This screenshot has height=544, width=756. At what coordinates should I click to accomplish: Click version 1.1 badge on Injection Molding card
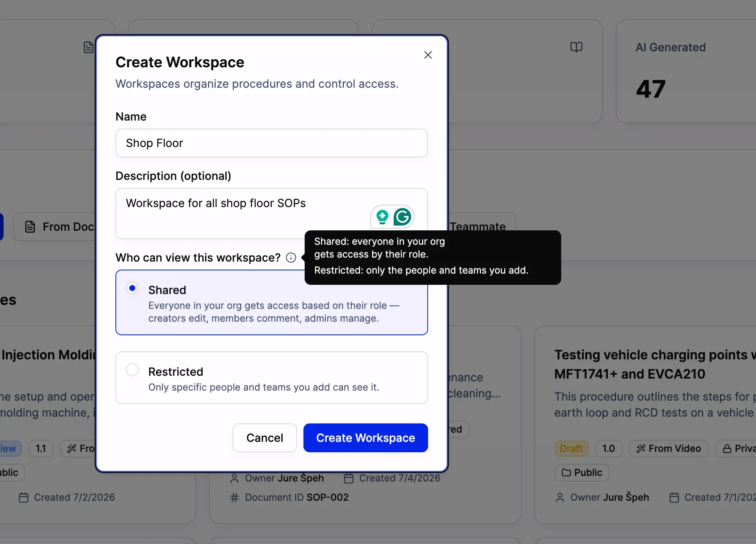(41, 448)
